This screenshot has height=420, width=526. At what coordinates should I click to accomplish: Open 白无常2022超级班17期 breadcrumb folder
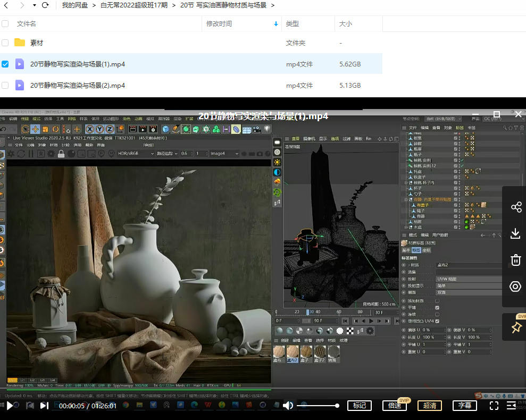coord(134,5)
